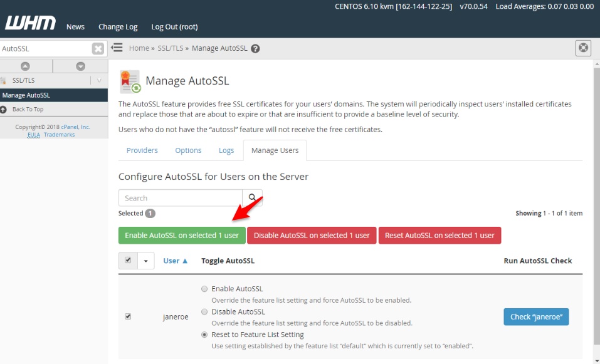Click Enable AutoSSL on selected 1 user
Image resolution: width=600 pixels, height=364 pixels.
coord(182,236)
